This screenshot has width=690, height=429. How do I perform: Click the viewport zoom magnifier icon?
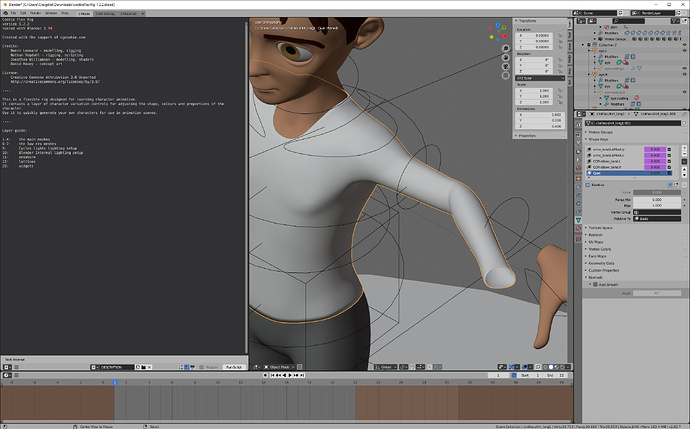pos(506,48)
